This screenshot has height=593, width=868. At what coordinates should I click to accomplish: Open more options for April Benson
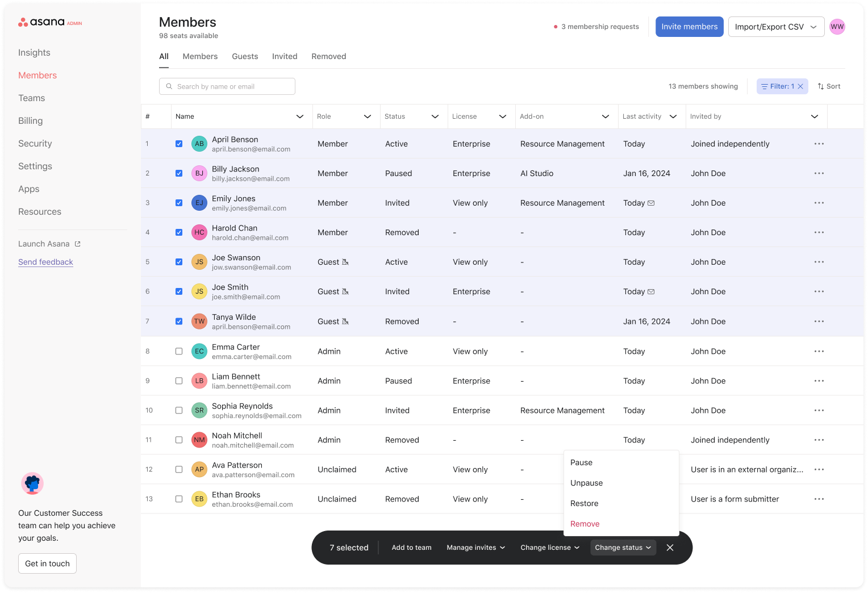pos(819,144)
